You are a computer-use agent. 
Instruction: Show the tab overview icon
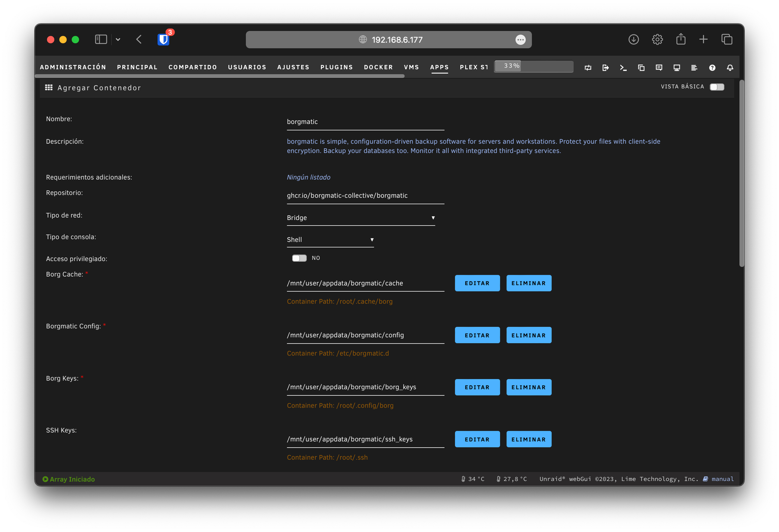coord(727,39)
